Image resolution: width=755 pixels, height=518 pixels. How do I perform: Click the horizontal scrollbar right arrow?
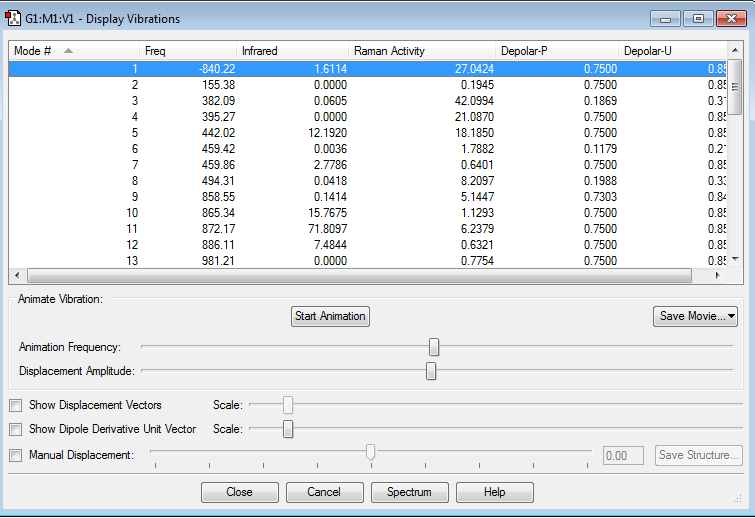(717, 275)
